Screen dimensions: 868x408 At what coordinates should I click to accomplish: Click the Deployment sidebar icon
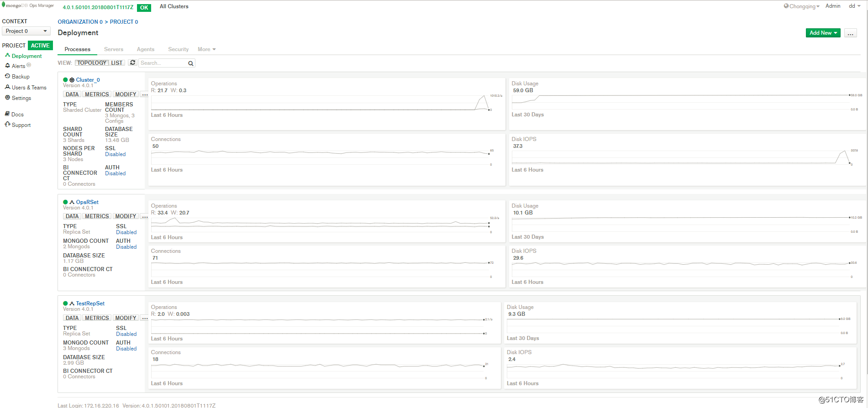[x=7, y=55]
